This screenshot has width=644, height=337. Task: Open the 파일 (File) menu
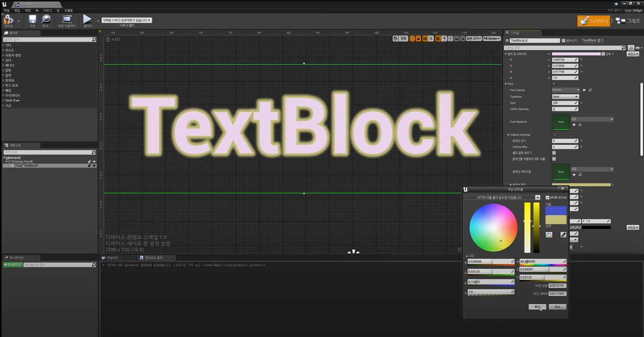coord(7,10)
